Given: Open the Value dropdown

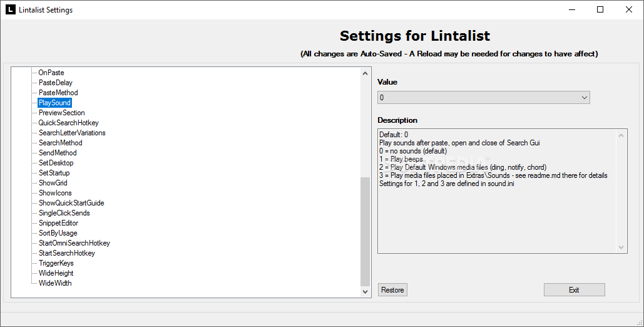Looking at the screenshot, I should coord(483,98).
